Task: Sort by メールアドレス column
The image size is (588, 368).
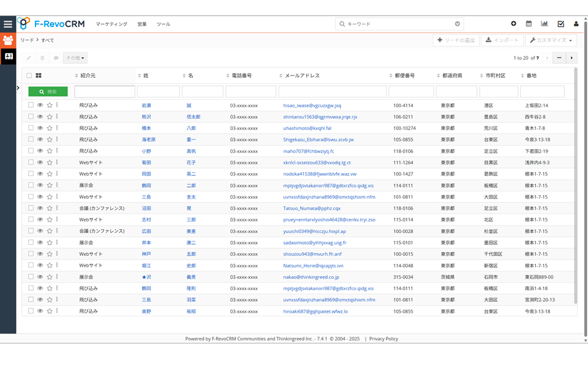Action: (x=300, y=75)
